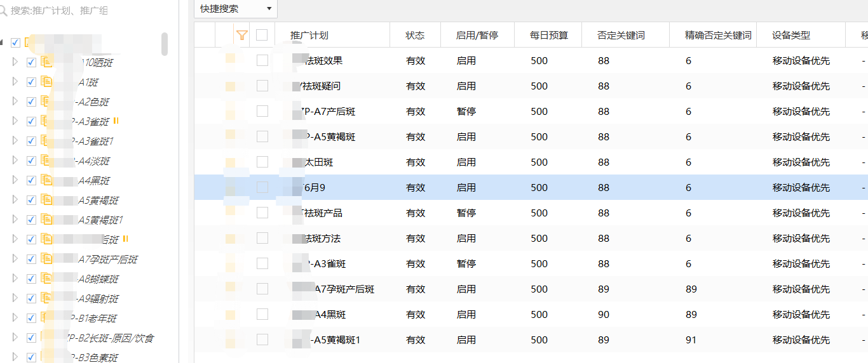Click the folder icon of 10晒斑 tree item
Viewport: 868px width, 363px height.
[46, 62]
